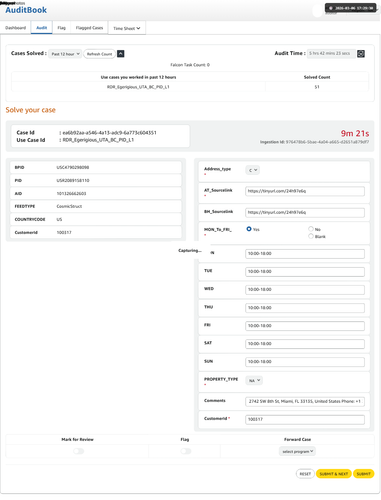This screenshot has width=381, height=500.
Task: Collapse the Cases Solved panel arrow icon
Action: pos(121,54)
